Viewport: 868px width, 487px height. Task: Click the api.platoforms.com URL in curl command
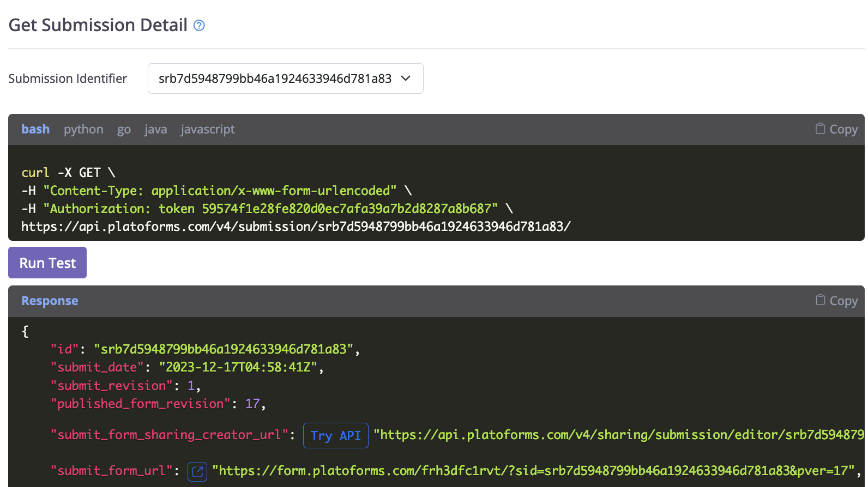[x=296, y=227]
